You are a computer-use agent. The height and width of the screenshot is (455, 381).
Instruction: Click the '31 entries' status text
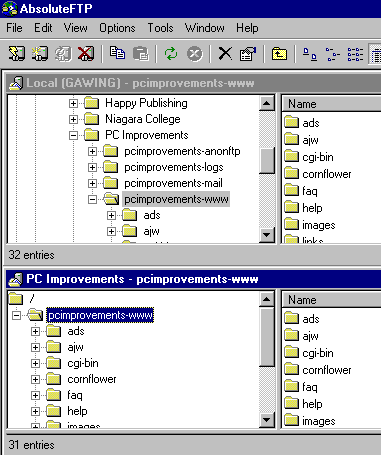[x=31, y=445]
